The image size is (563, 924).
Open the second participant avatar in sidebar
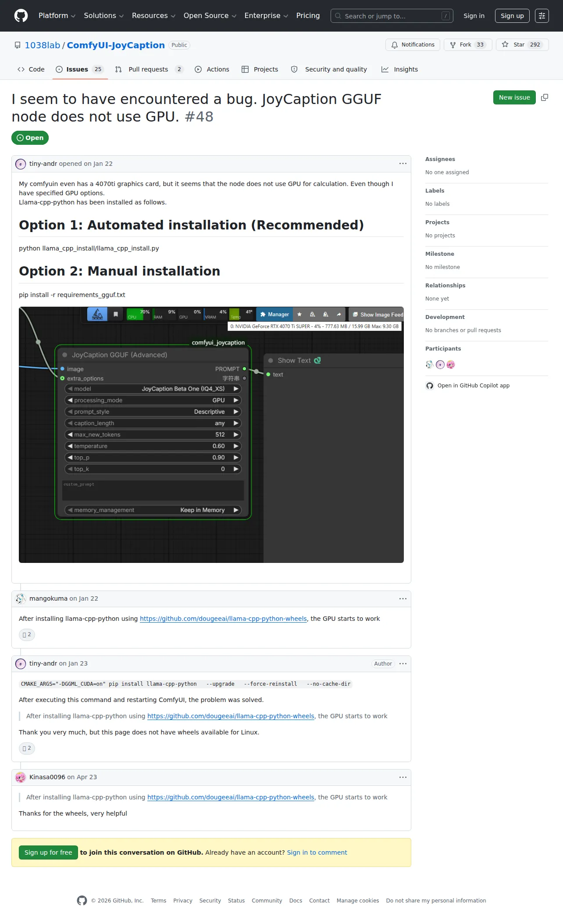[440, 365]
